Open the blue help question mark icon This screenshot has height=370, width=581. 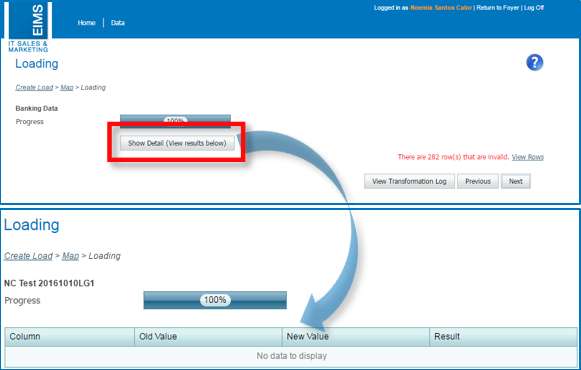point(534,63)
